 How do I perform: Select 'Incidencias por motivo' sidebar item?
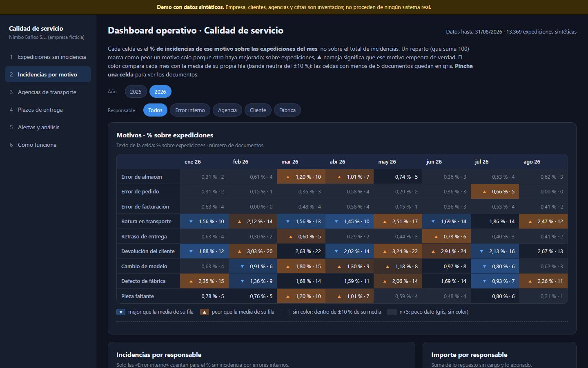(48, 74)
